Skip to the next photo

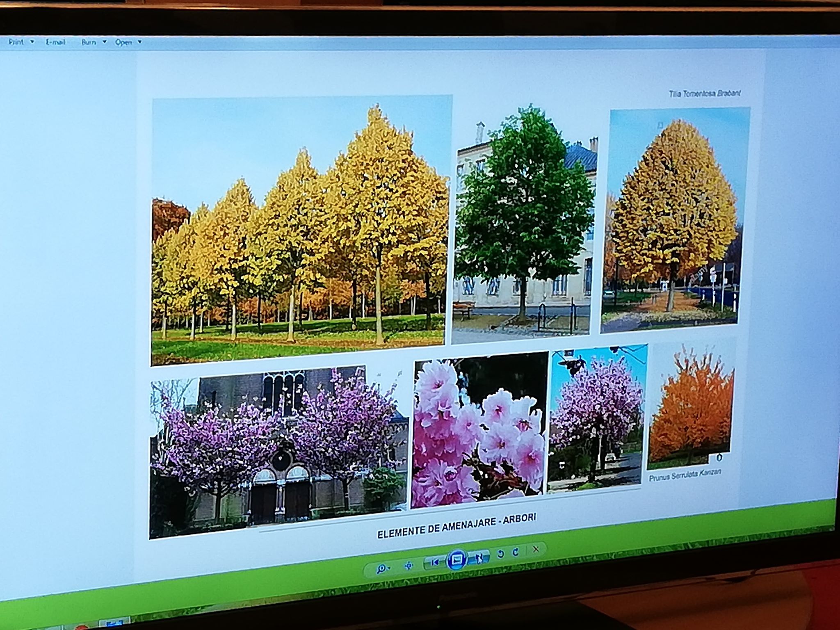(479, 557)
